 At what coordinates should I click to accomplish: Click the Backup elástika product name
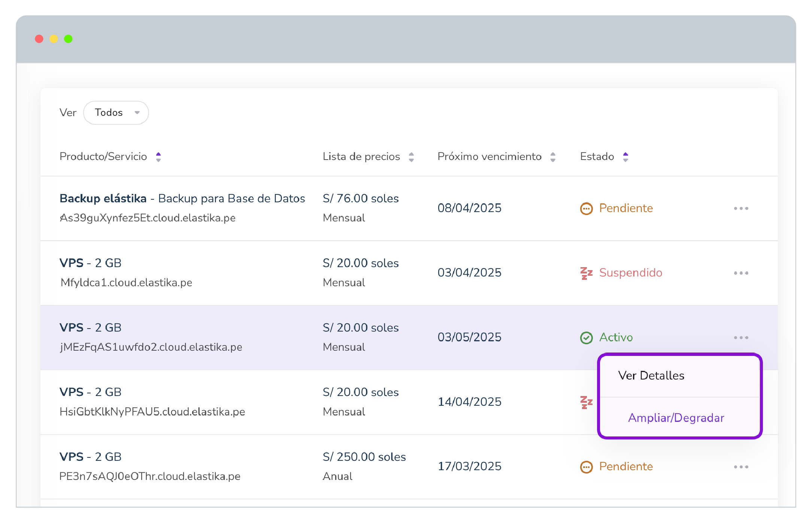coord(103,198)
